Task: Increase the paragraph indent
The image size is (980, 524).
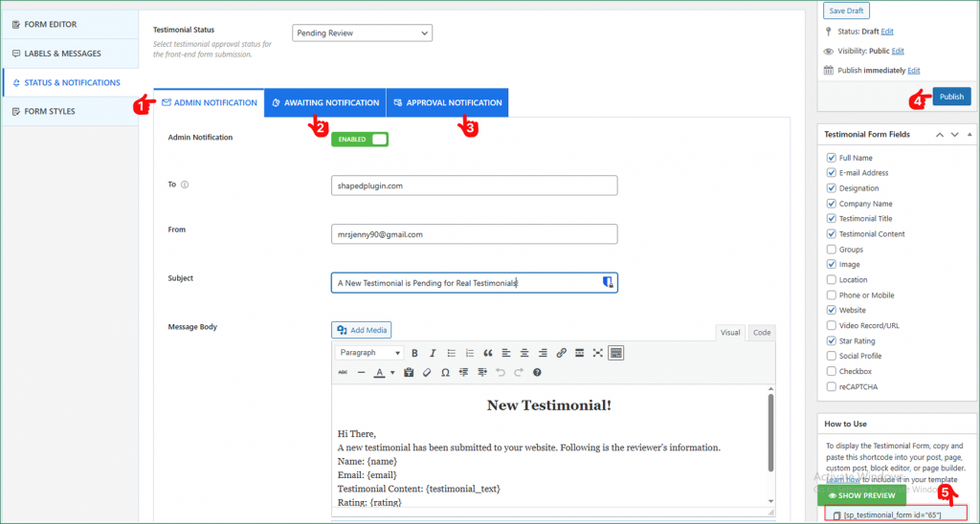Action: (x=482, y=372)
